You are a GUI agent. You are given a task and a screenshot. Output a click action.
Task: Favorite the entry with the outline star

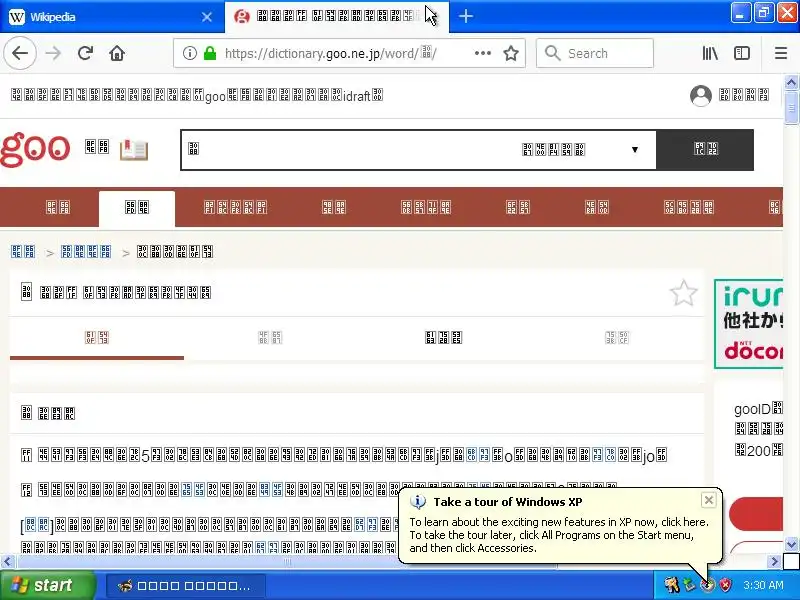point(683,293)
